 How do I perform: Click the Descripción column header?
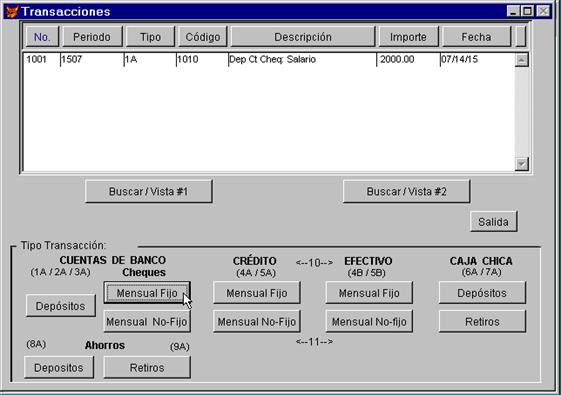point(303,37)
